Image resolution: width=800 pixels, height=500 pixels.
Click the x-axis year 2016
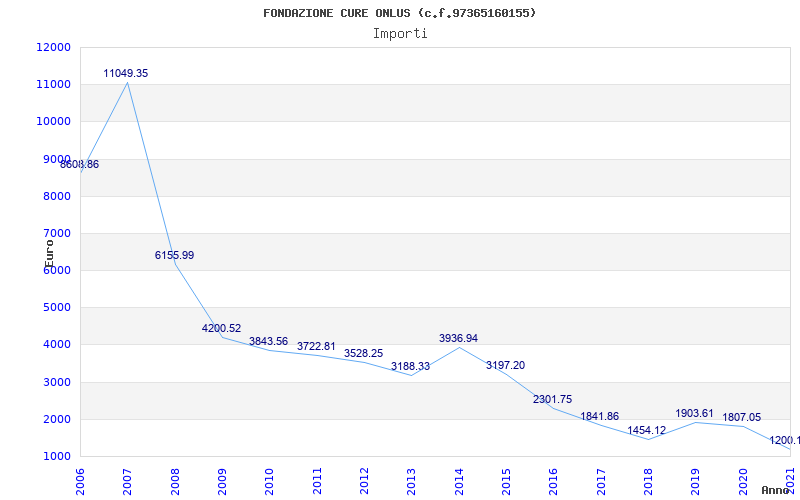[x=554, y=481]
